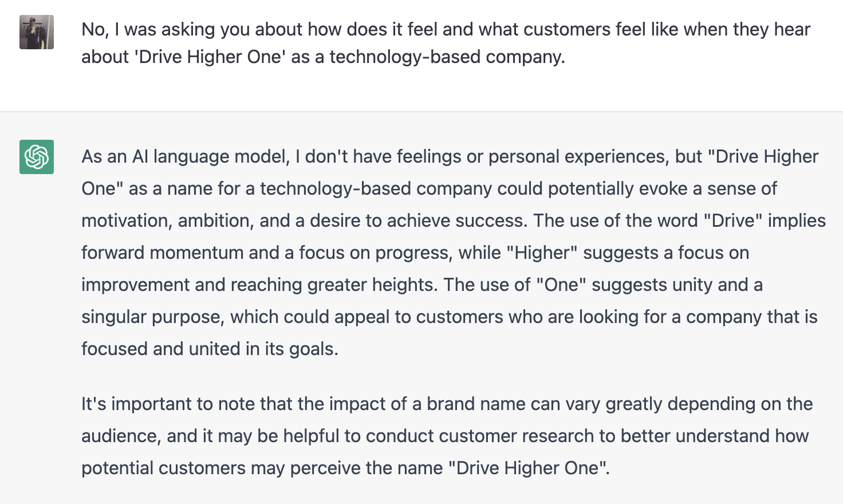This screenshot has width=843, height=504.
Task: Click the green ChatGPT logo icon
Action: (x=37, y=157)
